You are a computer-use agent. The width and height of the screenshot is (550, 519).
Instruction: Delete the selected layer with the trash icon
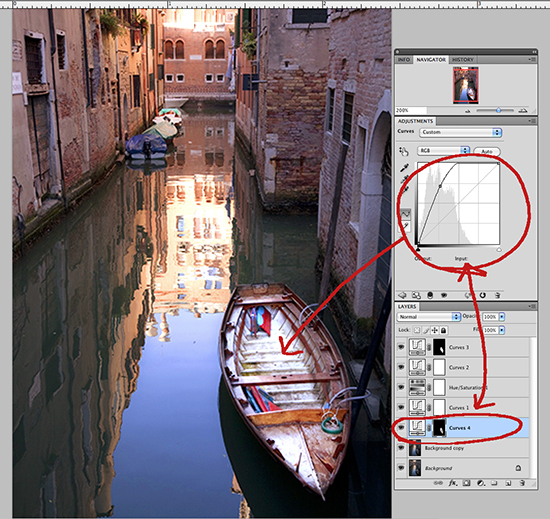pyautogui.click(x=522, y=483)
